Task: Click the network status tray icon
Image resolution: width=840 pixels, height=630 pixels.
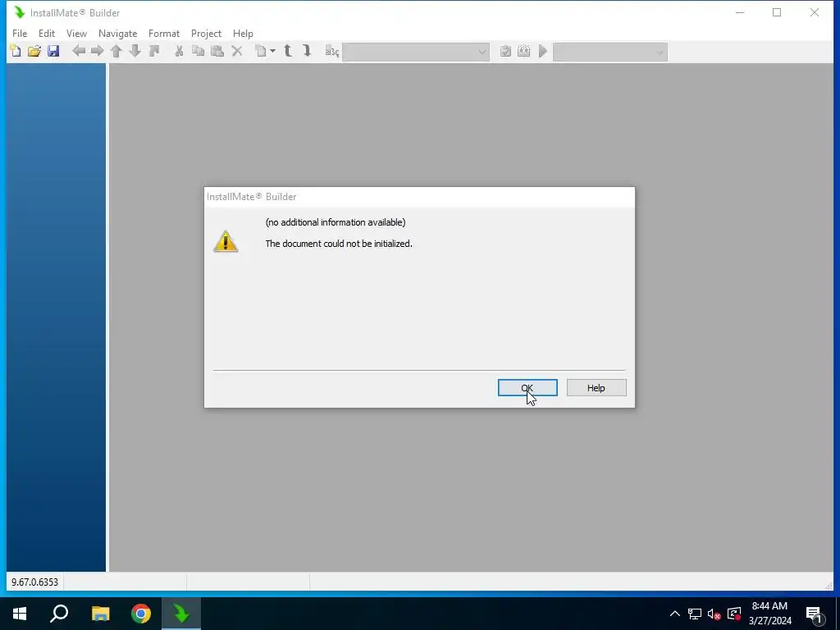Action: point(695,614)
